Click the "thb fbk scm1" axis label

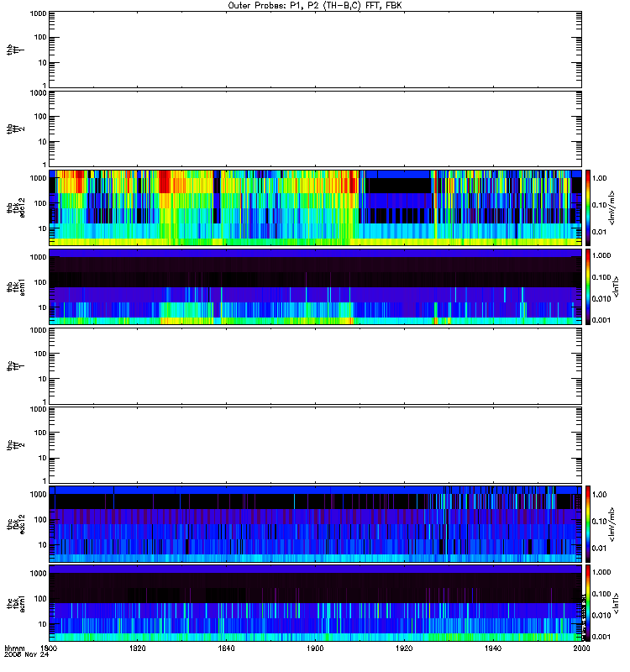[x=15, y=286]
